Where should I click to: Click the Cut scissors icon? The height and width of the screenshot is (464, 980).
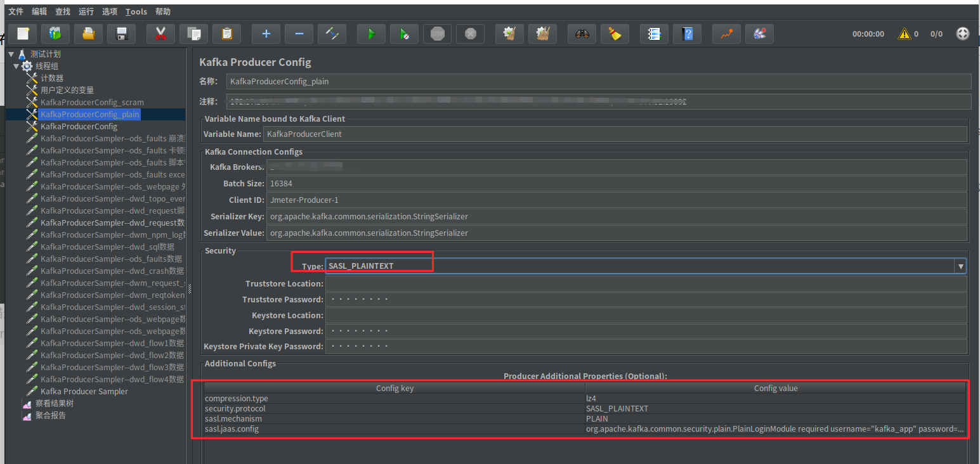pyautogui.click(x=161, y=34)
